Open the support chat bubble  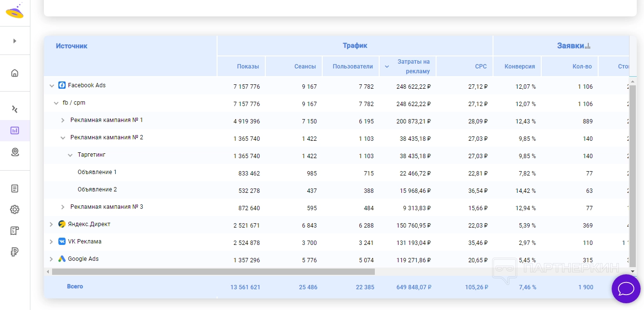click(x=626, y=289)
